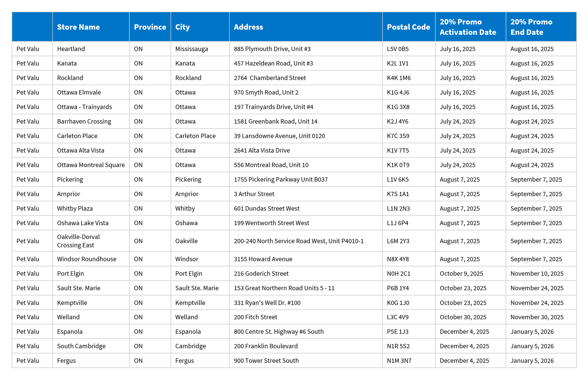Click the 20% Promo Activation Date header

click(468, 27)
